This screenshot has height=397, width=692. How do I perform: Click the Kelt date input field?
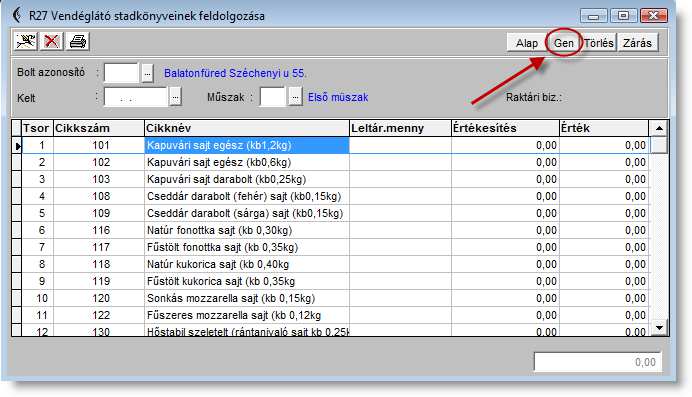point(136,97)
